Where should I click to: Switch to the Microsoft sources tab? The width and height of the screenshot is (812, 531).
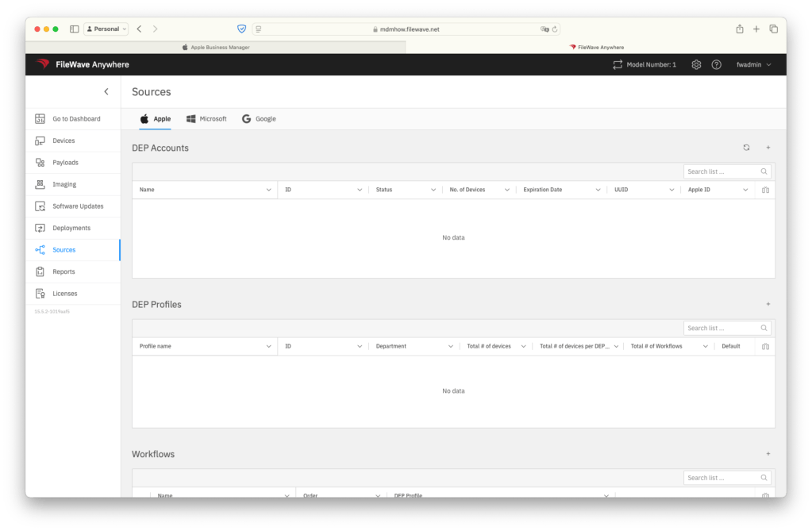(x=206, y=119)
